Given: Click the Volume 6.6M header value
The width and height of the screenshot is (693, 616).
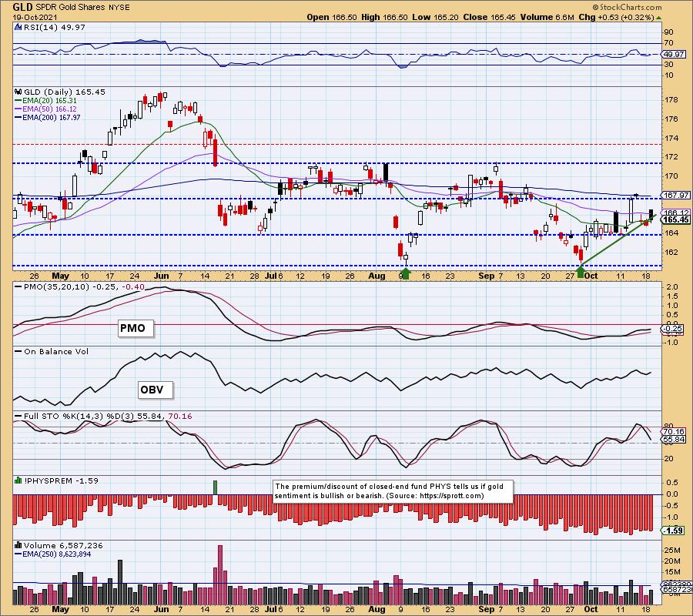Looking at the screenshot, I should [547, 17].
